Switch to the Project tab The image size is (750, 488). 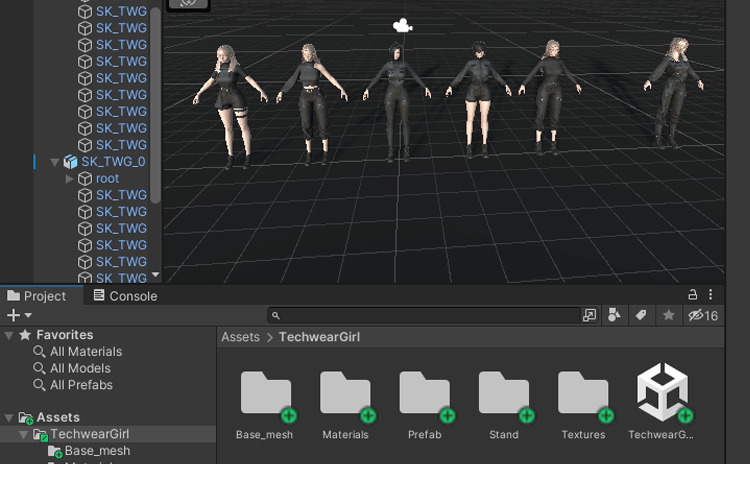coord(42,296)
